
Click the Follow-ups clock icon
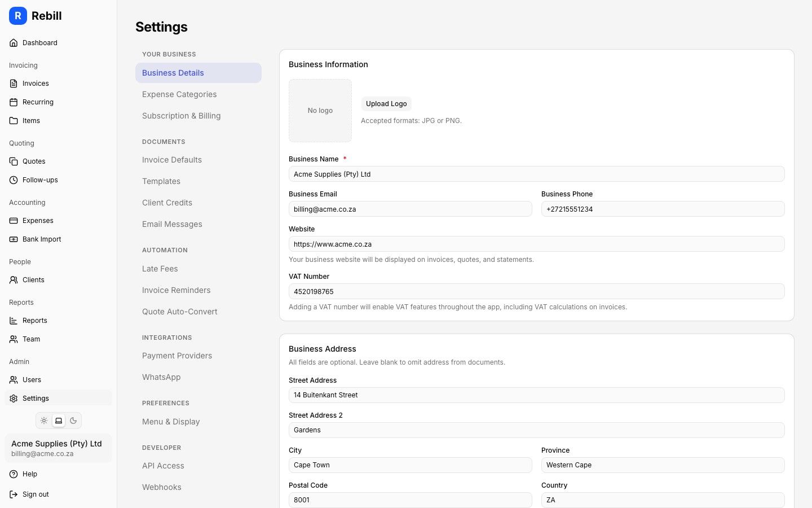click(14, 180)
